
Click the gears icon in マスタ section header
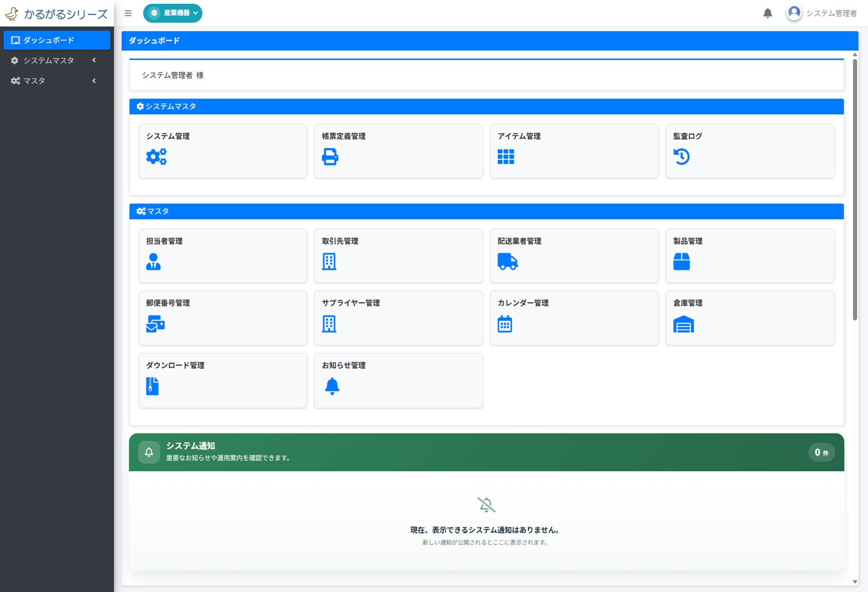[x=141, y=211]
